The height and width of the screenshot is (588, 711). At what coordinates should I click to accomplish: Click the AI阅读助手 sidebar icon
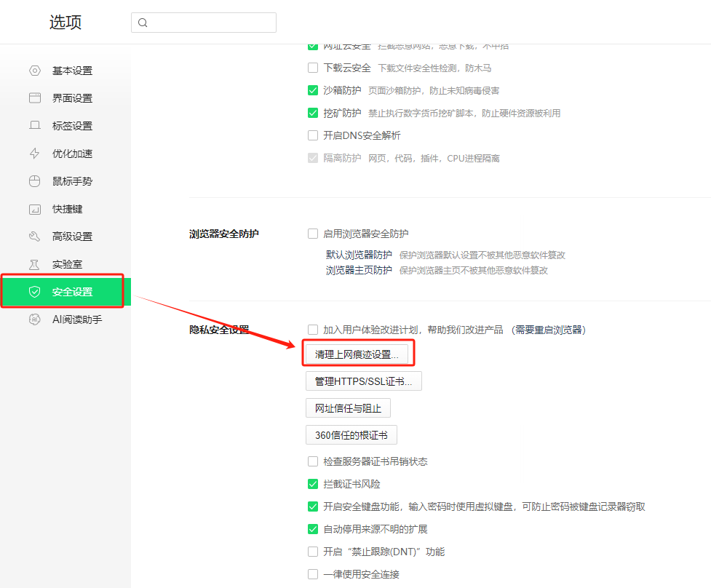[34, 319]
